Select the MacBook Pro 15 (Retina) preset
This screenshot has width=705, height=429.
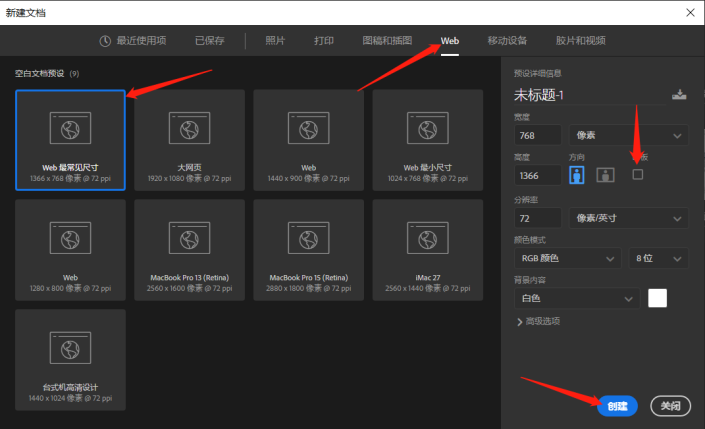pyautogui.click(x=308, y=249)
